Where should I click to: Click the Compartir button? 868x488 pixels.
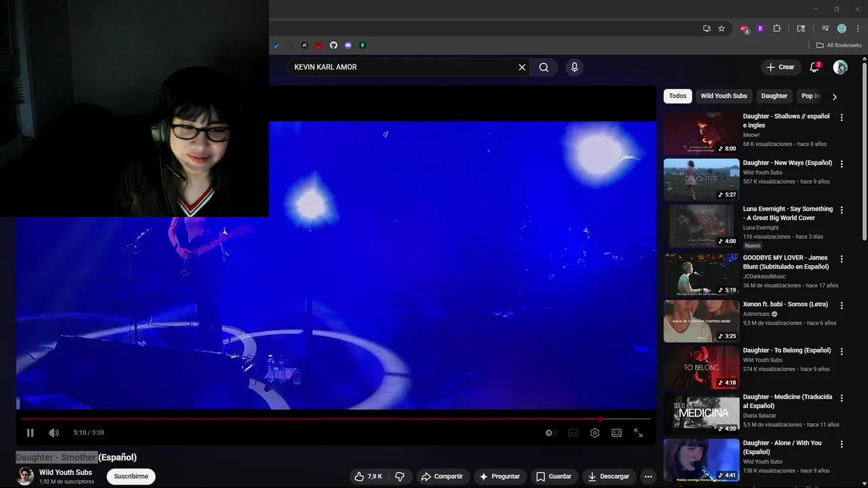tap(441, 476)
